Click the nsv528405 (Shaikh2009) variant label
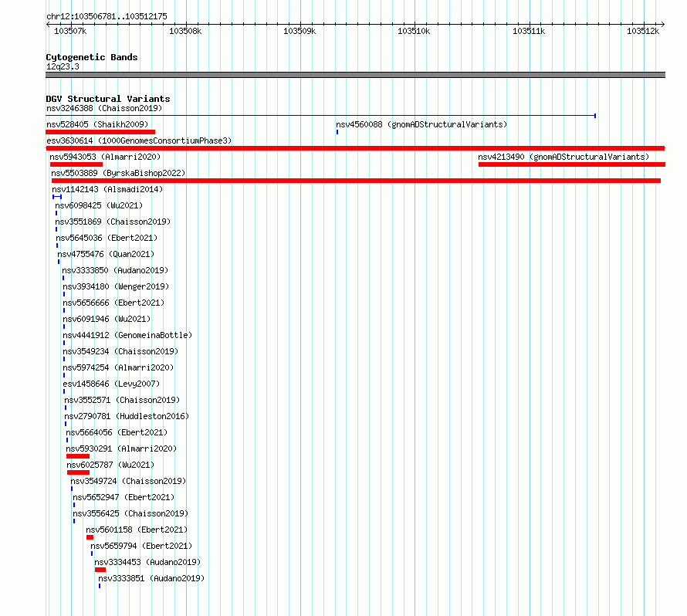 coord(97,124)
